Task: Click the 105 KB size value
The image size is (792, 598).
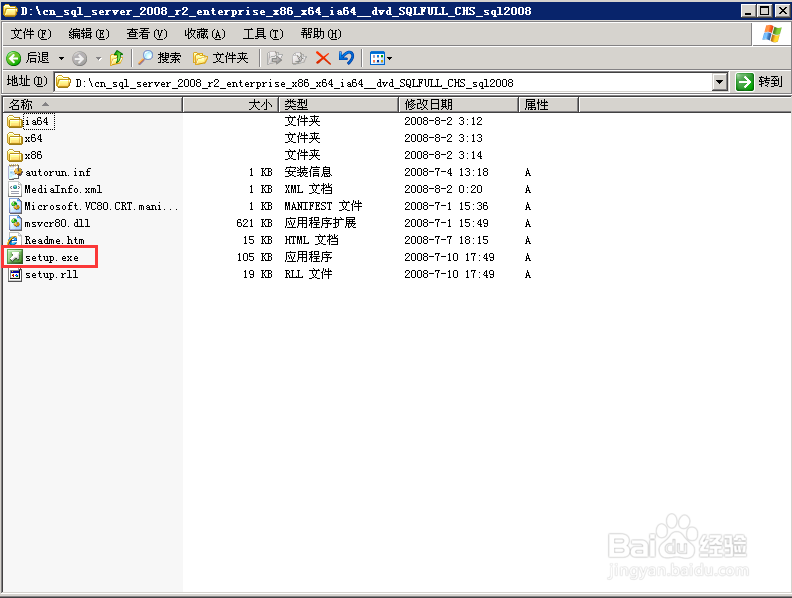Action: click(x=254, y=257)
